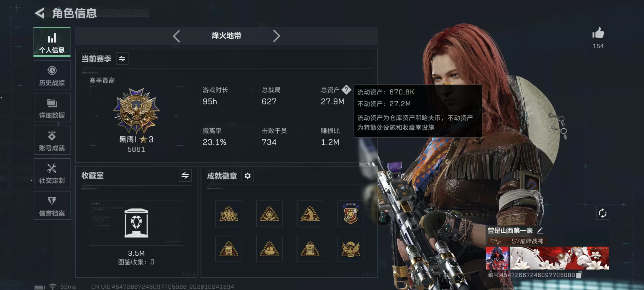Switch to the next mode with the right chevron

[x=276, y=36]
